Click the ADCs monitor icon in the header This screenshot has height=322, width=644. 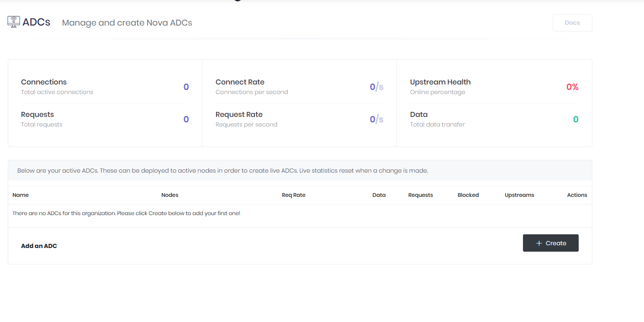point(14,22)
